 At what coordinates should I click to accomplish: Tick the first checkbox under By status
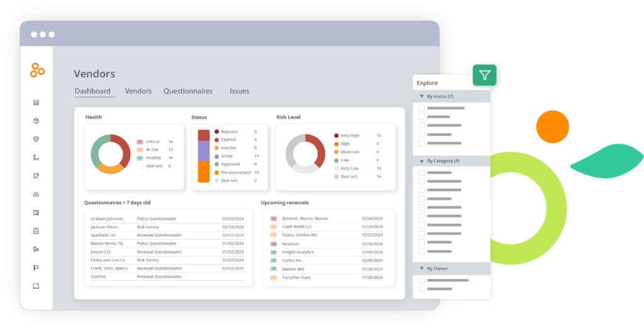pos(422,108)
